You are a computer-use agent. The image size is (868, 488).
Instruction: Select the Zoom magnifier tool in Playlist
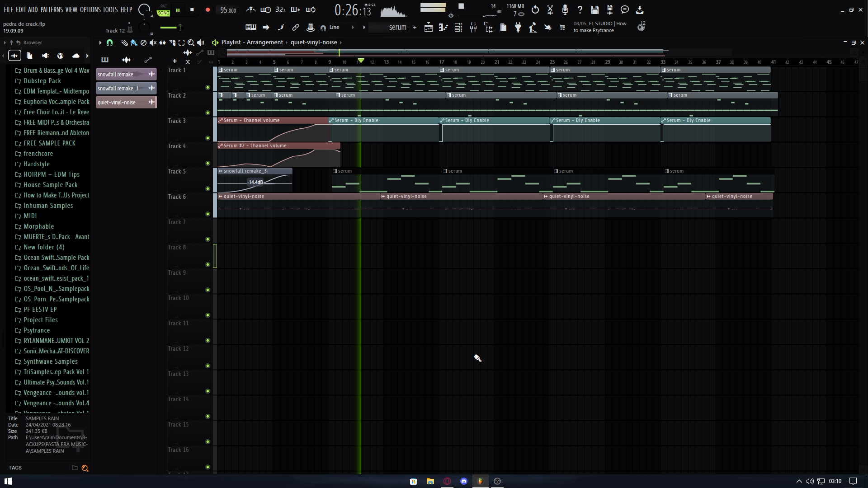tap(191, 42)
